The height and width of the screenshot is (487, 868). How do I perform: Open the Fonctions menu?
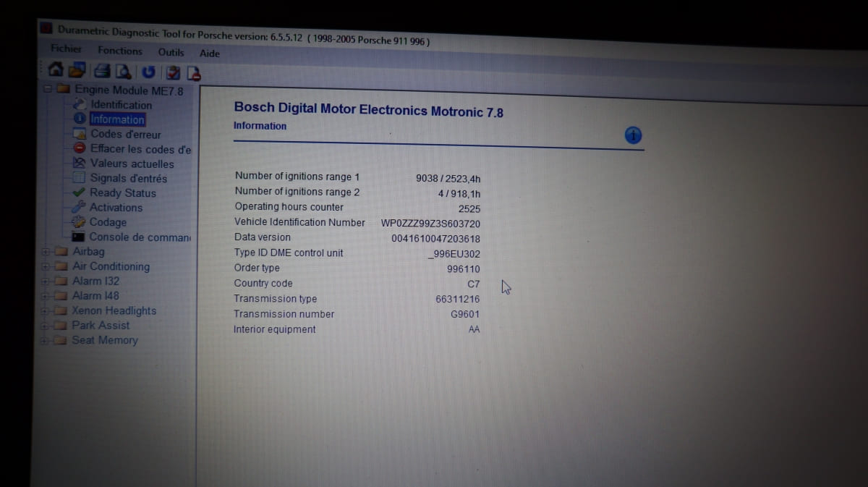point(120,51)
